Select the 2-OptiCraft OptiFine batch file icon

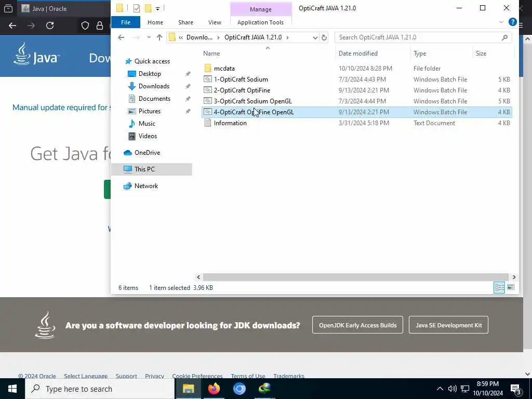click(208, 90)
